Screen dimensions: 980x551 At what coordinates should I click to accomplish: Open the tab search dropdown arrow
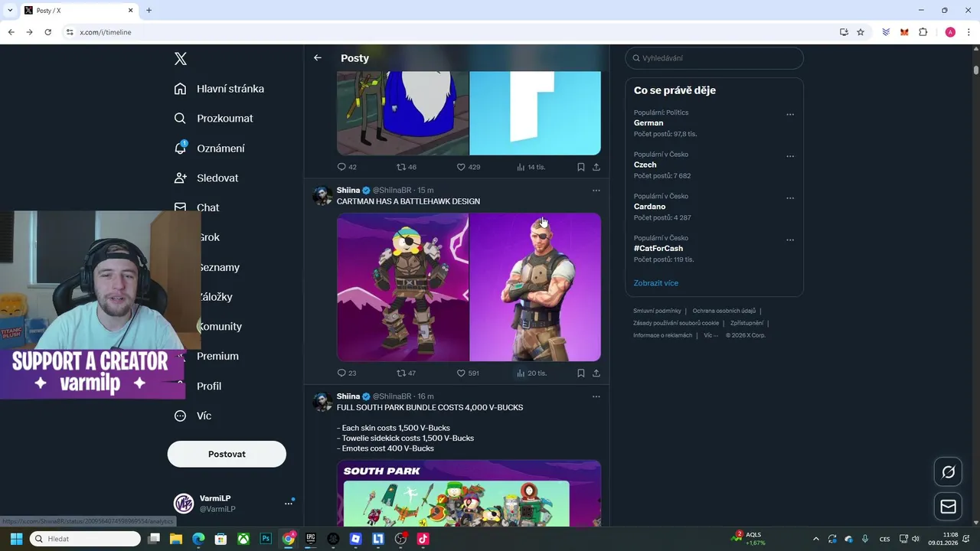(10, 10)
